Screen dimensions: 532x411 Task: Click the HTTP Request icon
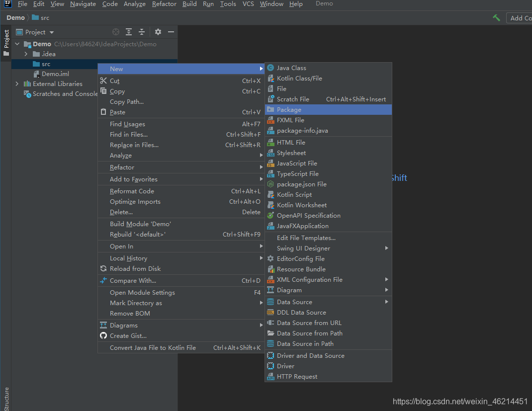coord(270,376)
